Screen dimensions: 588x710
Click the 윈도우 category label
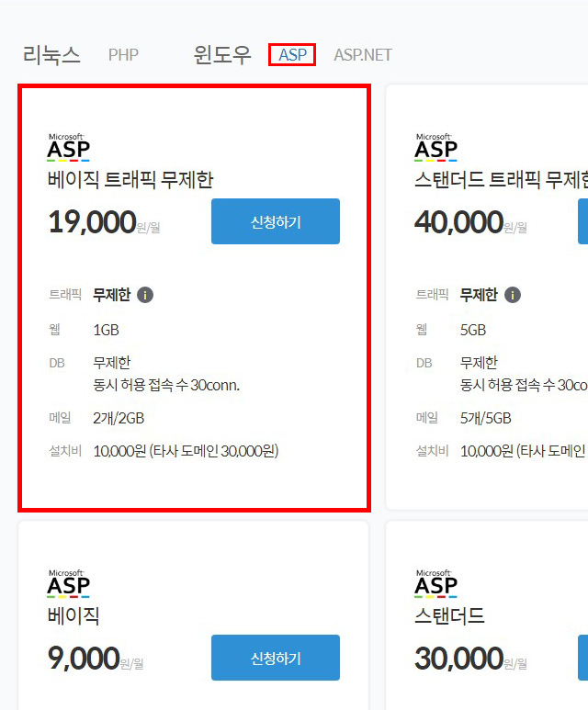221,55
